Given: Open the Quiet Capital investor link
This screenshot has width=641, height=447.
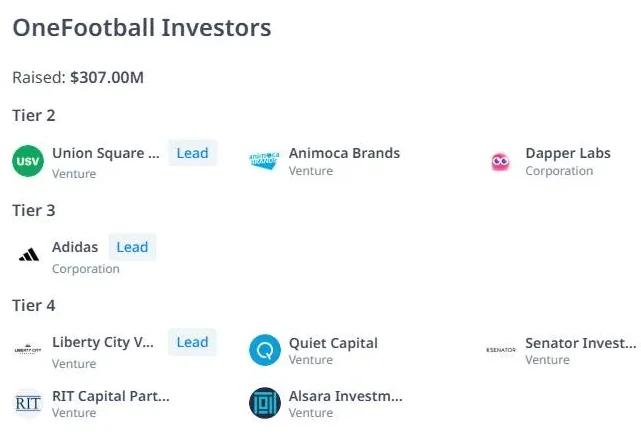Looking at the screenshot, I should click(333, 343).
